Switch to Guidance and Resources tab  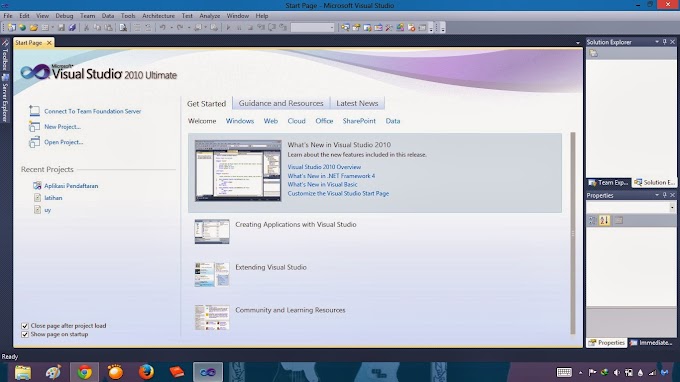pyautogui.click(x=281, y=103)
